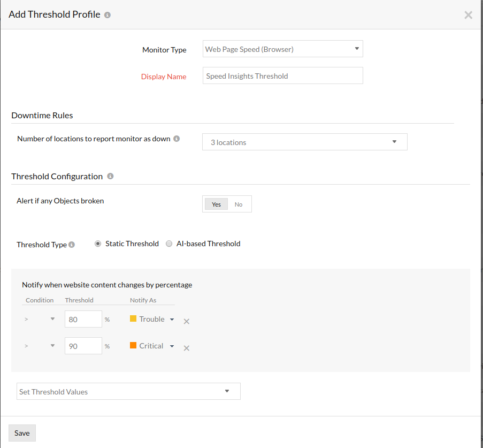This screenshot has width=483, height=448.
Task: Open Set Threshold Values dropdown
Action: click(x=128, y=391)
